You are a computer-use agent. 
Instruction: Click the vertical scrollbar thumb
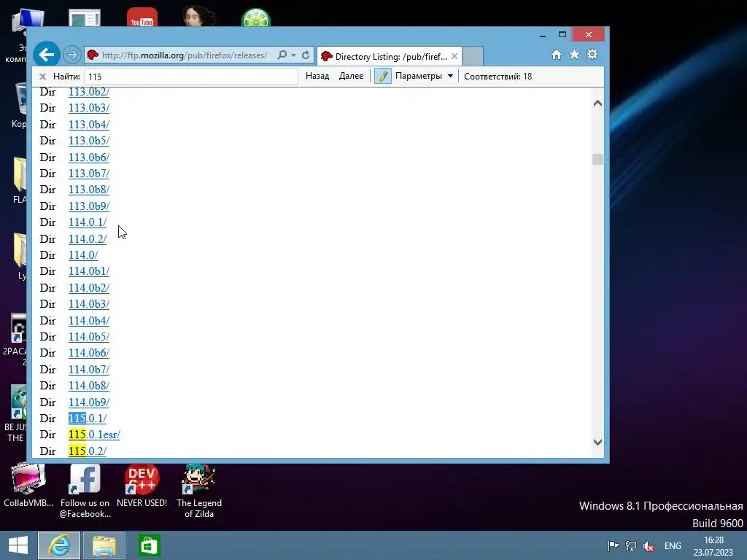pyautogui.click(x=597, y=159)
